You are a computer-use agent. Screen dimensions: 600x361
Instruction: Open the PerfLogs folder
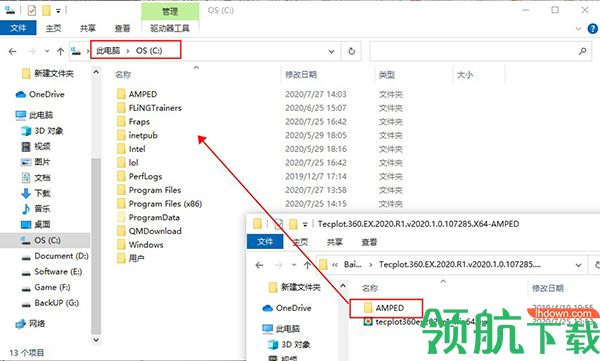(x=140, y=176)
